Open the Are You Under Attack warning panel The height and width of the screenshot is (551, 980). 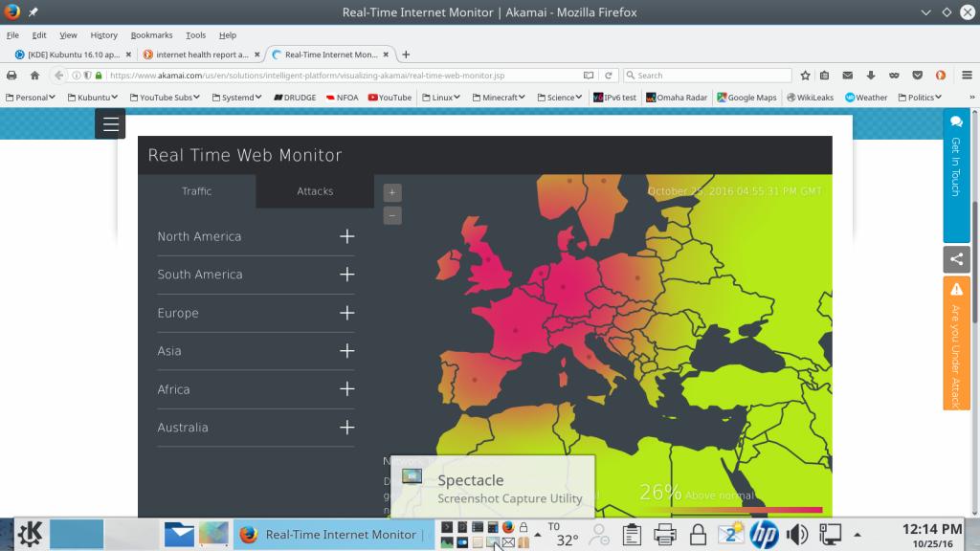[955, 342]
